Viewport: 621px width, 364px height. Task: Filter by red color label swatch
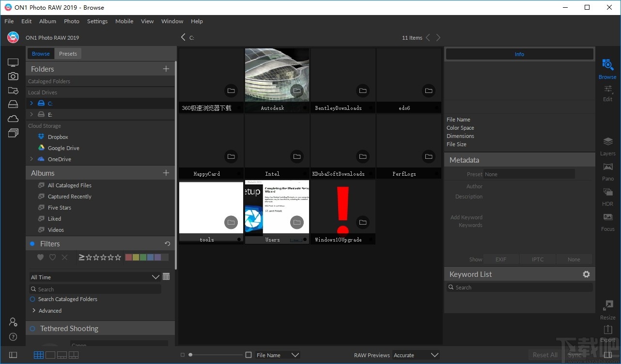[x=129, y=257]
